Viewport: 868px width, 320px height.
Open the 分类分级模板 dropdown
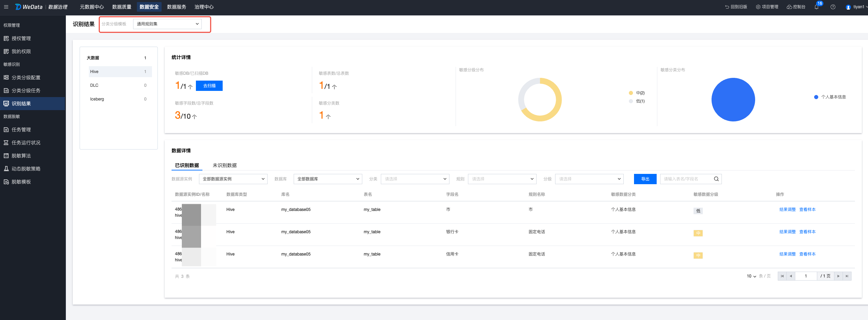pos(167,24)
